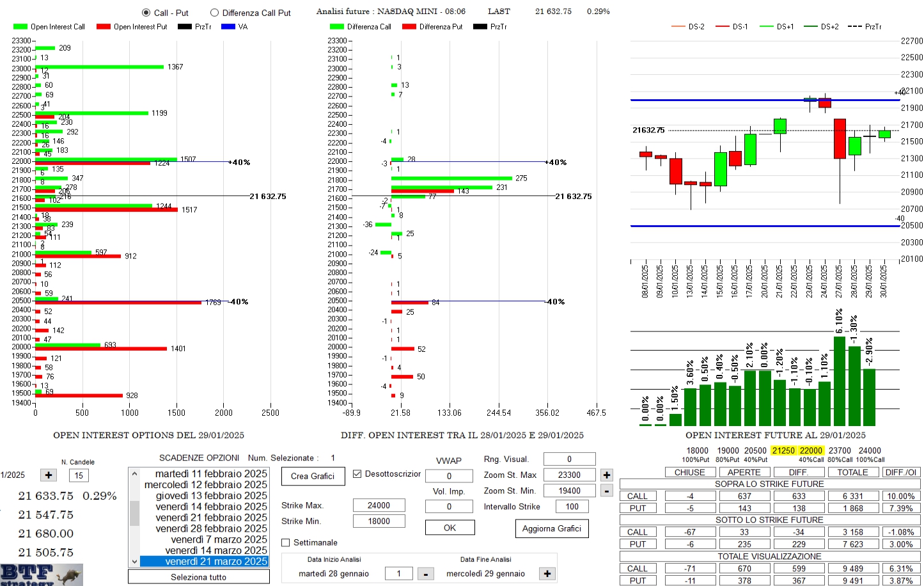
Task: Click the 10.00% cell in first CALL row
Action: pos(900,496)
